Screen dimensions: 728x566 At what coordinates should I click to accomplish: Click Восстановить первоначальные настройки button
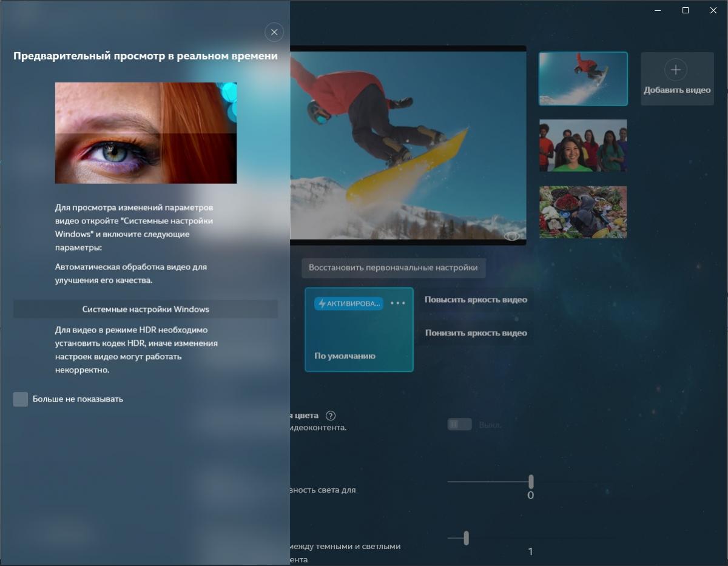pyautogui.click(x=393, y=268)
